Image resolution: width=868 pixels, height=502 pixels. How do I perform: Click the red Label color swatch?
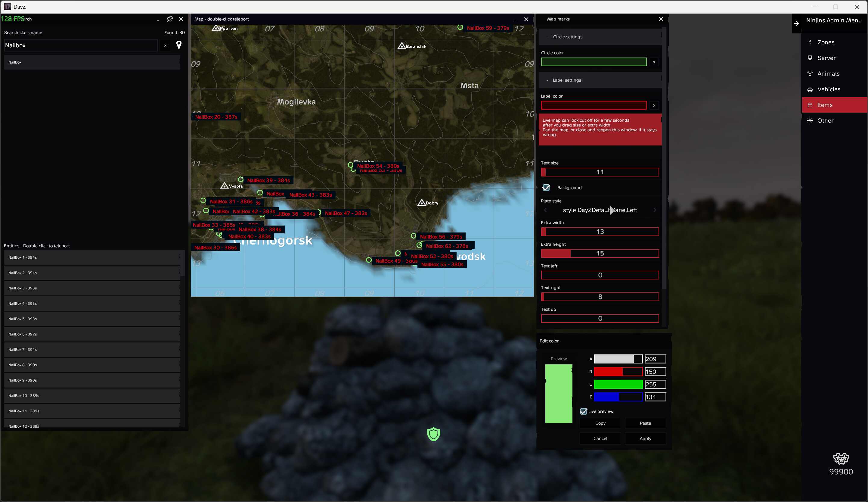(x=594, y=105)
